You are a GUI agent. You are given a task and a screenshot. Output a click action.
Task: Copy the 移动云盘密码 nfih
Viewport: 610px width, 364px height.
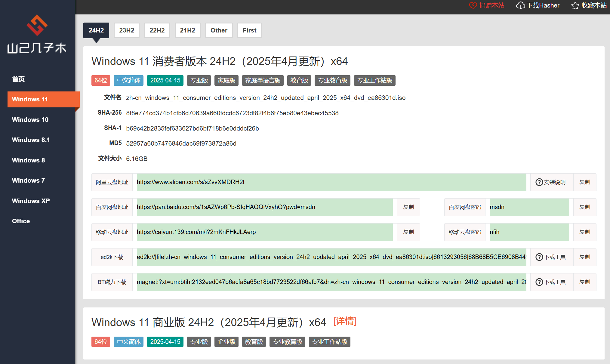(585, 232)
